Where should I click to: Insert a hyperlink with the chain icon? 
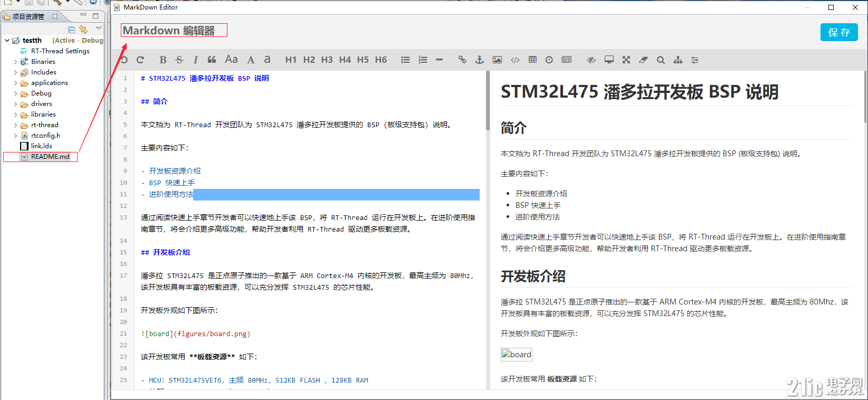pyautogui.click(x=462, y=60)
